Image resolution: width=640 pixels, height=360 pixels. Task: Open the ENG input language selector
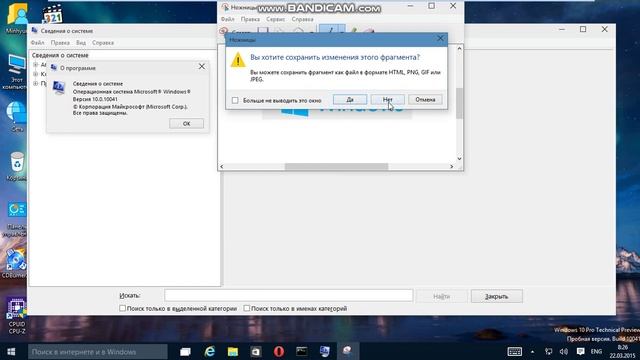pyautogui.click(x=596, y=351)
